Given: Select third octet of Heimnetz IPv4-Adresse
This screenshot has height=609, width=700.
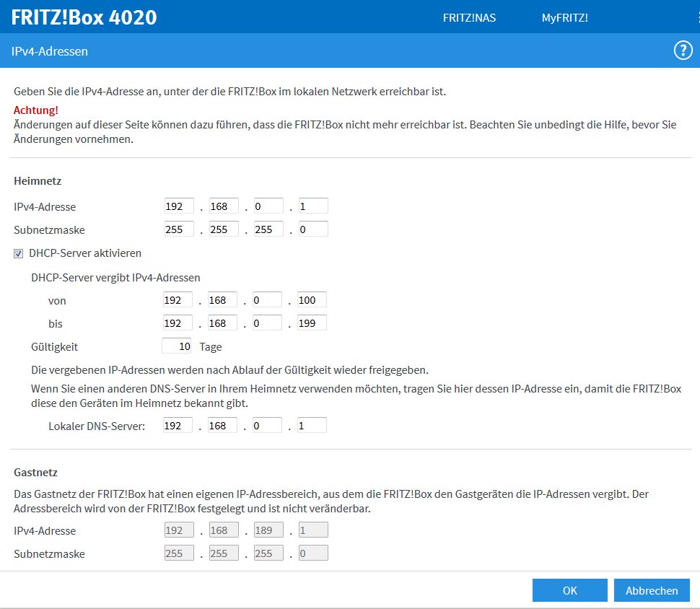Looking at the screenshot, I should coord(268,206).
